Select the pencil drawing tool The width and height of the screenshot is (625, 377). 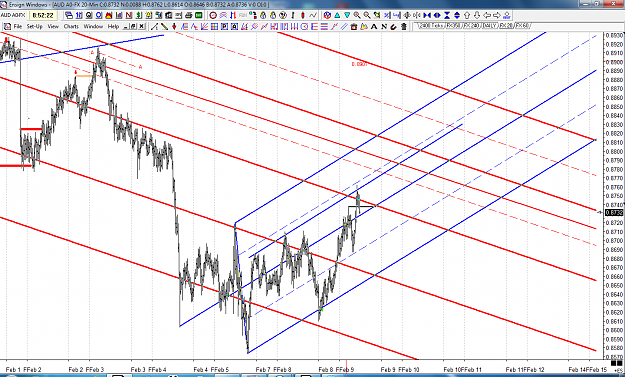pyautogui.click(x=164, y=26)
